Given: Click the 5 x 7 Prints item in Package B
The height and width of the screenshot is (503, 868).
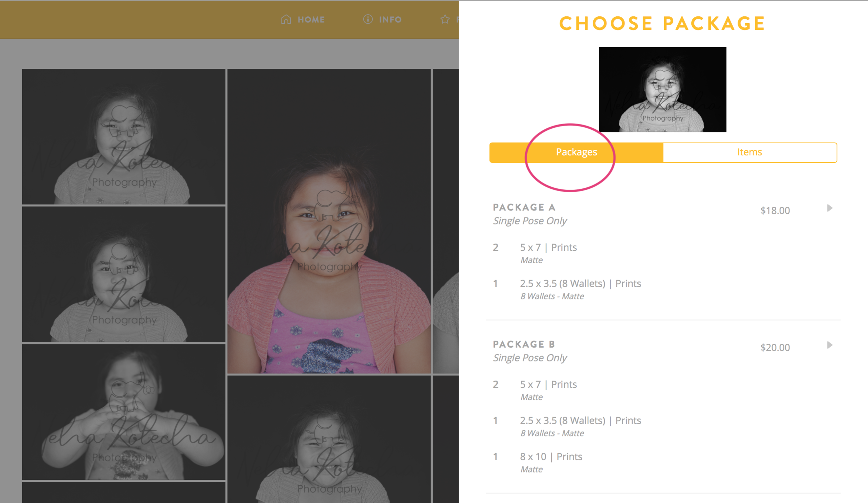Looking at the screenshot, I should (548, 385).
